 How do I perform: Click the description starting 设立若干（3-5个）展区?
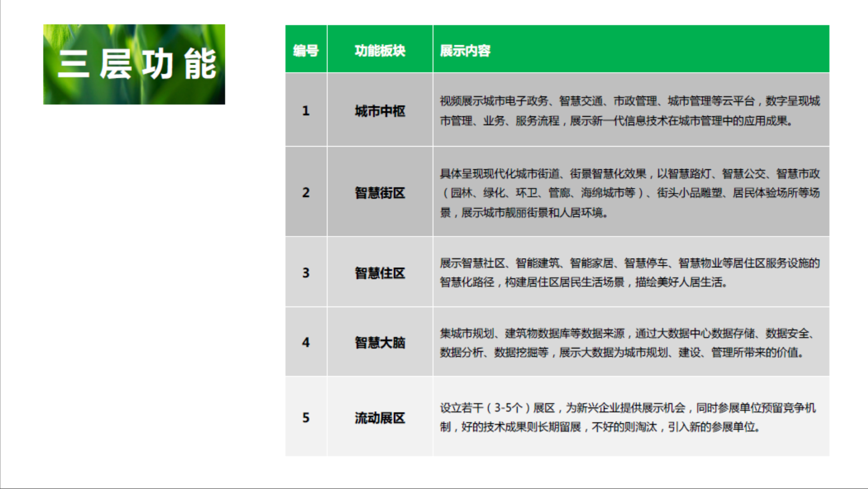[631, 416]
